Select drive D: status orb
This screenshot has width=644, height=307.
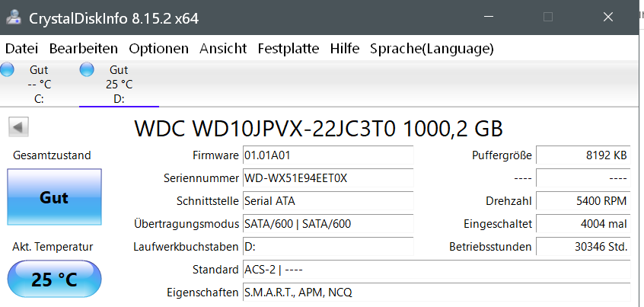tap(87, 70)
